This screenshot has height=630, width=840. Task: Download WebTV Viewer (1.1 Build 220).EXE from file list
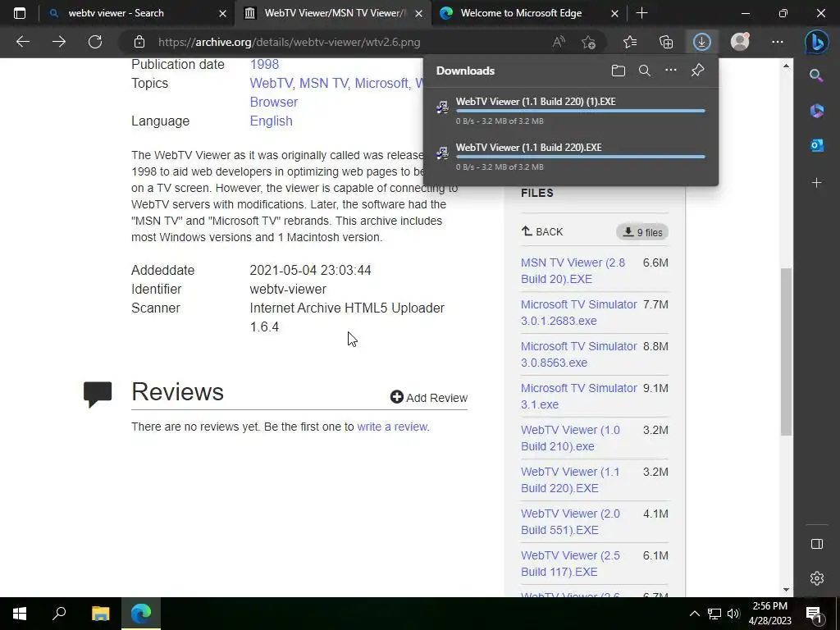570,479
